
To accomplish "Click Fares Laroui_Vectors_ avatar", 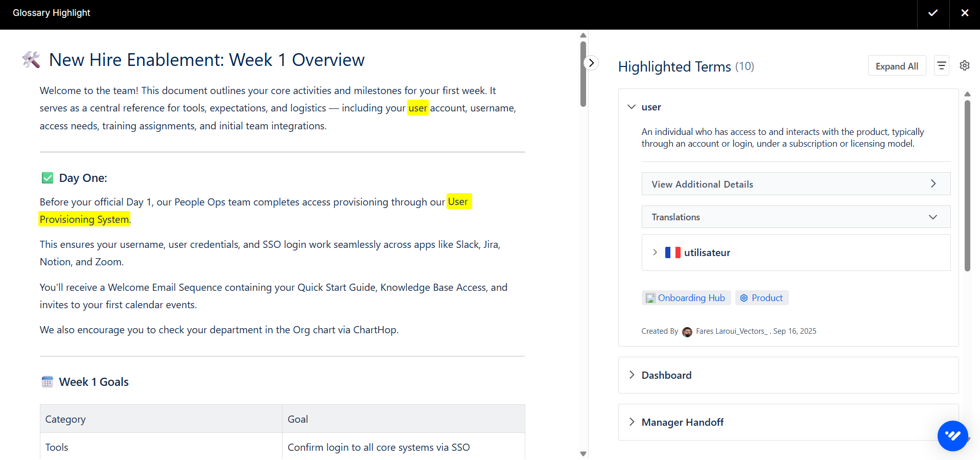I will 687,332.
